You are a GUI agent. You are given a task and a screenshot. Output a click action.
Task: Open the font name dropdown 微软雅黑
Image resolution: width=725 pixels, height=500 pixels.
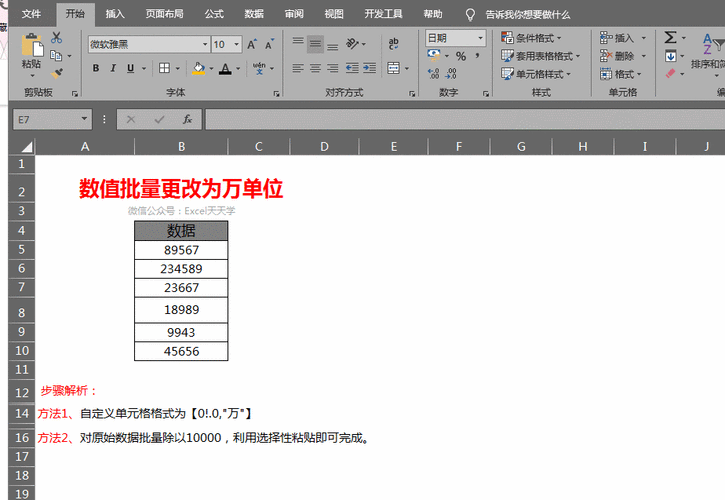[x=205, y=44]
